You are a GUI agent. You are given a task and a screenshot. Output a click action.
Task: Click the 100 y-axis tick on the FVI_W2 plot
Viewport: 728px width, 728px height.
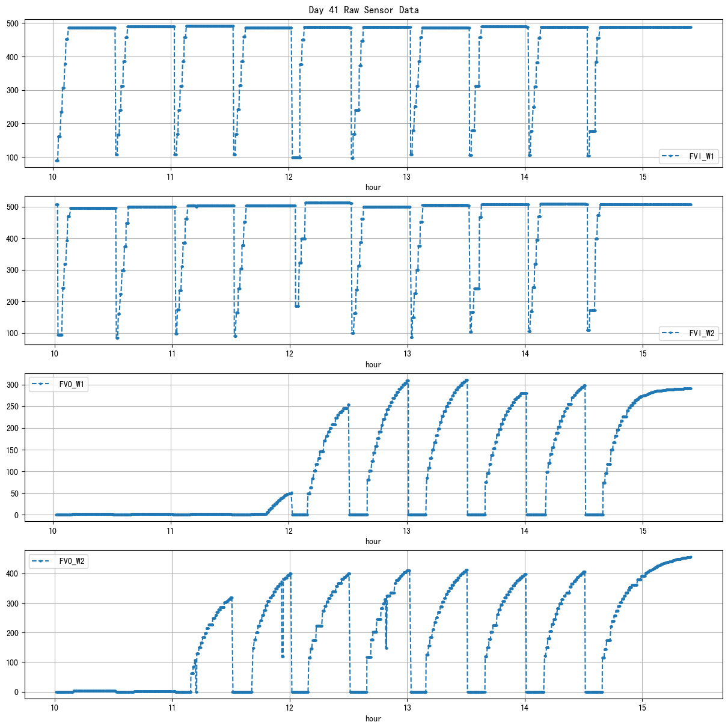(x=13, y=333)
